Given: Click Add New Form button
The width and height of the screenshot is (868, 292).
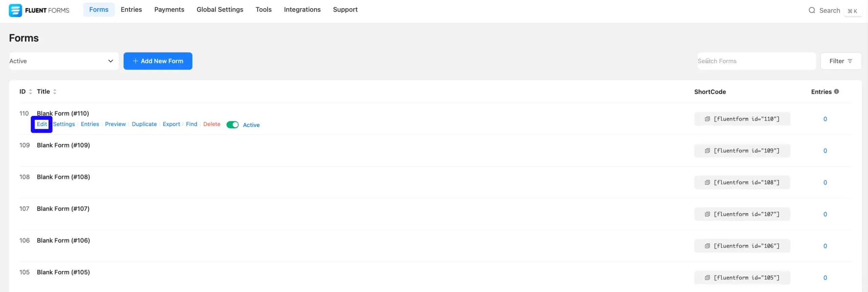Looking at the screenshot, I should click(158, 61).
